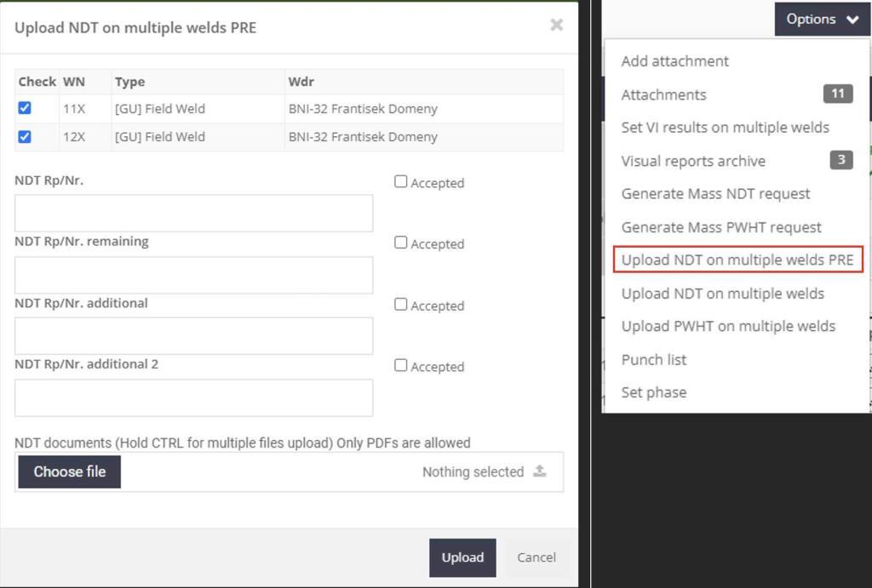Select Set phase menu entry
Image resolution: width=872 pixels, height=588 pixels.
pos(653,392)
